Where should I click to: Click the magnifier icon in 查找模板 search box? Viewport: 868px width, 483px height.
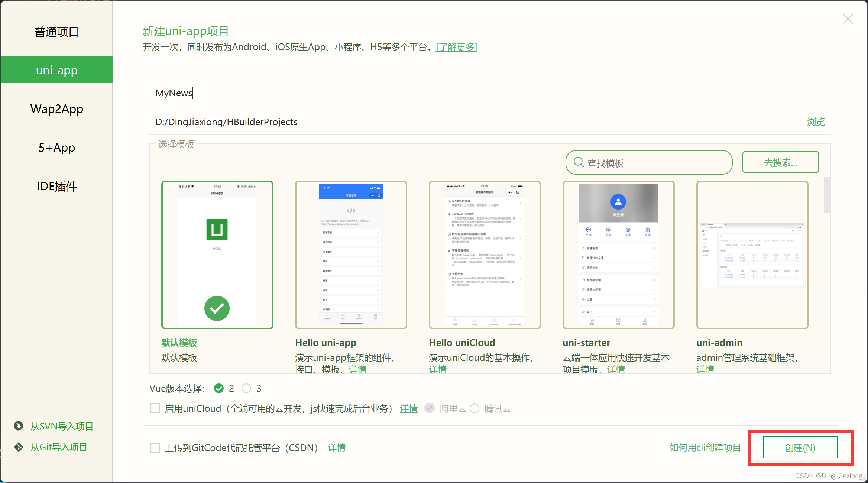pyautogui.click(x=578, y=162)
